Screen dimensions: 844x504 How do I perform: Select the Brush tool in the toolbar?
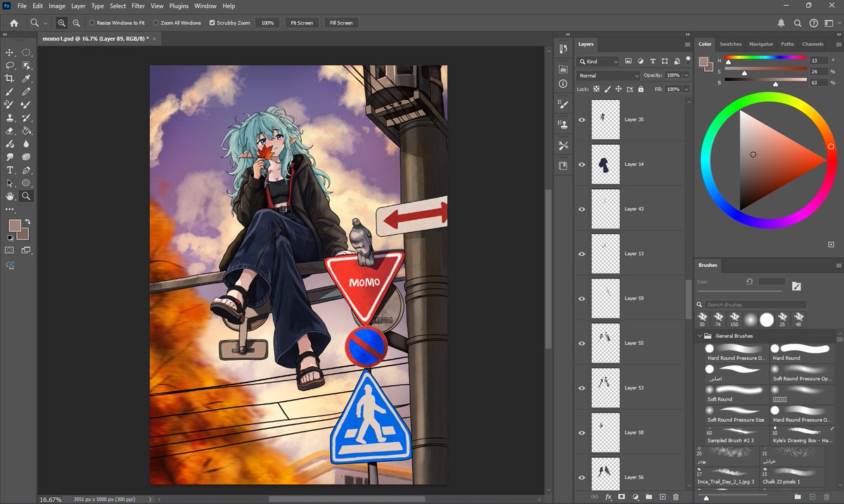[10, 91]
